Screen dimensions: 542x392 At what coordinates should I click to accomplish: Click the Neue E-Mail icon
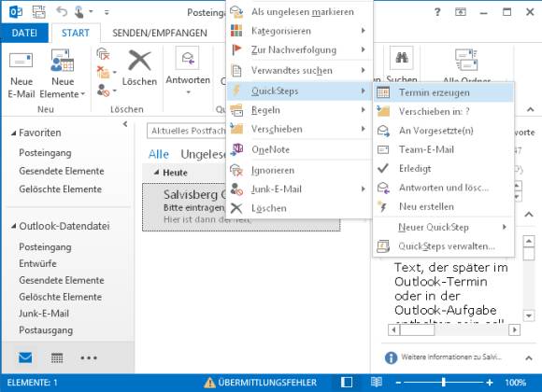pyautogui.click(x=21, y=61)
